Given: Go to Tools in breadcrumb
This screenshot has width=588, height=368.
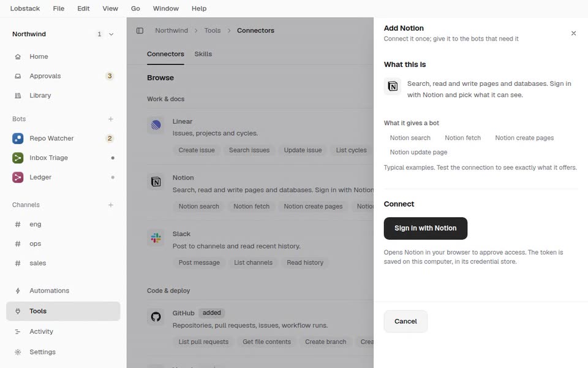Looking at the screenshot, I should (213, 31).
